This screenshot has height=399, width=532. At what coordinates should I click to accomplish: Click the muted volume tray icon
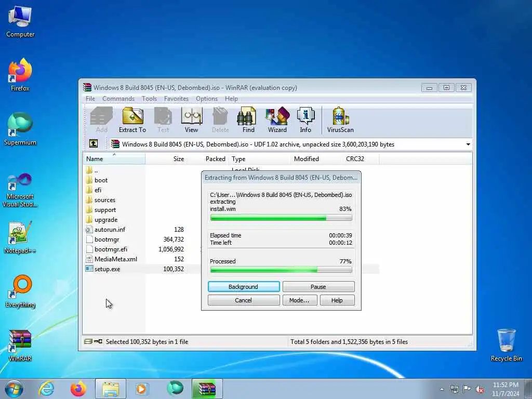[480, 389]
